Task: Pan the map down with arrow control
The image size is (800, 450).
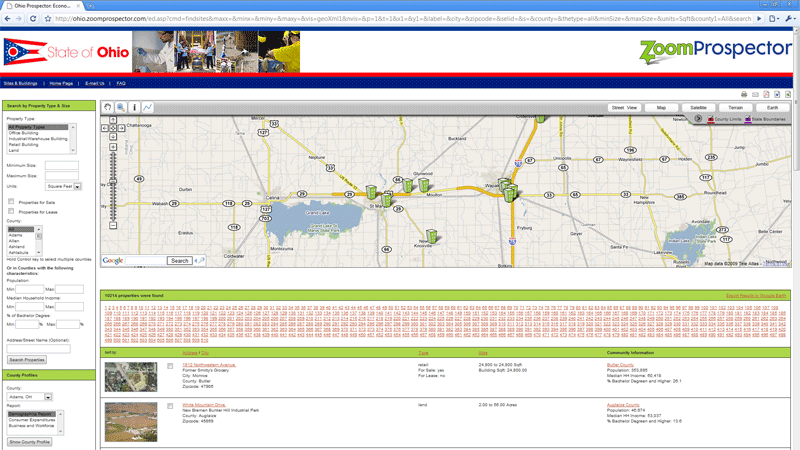Action: pos(113,136)
